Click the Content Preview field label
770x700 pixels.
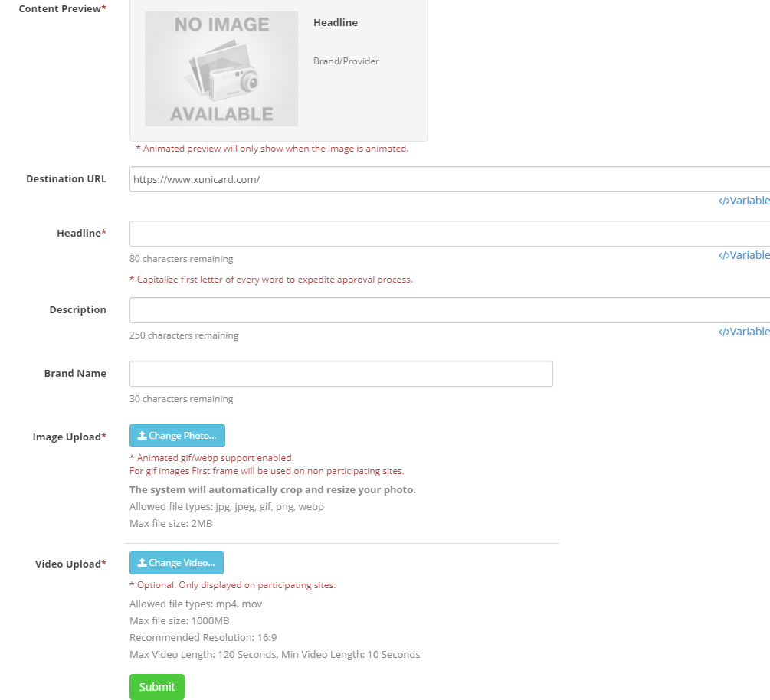[61, 9]
